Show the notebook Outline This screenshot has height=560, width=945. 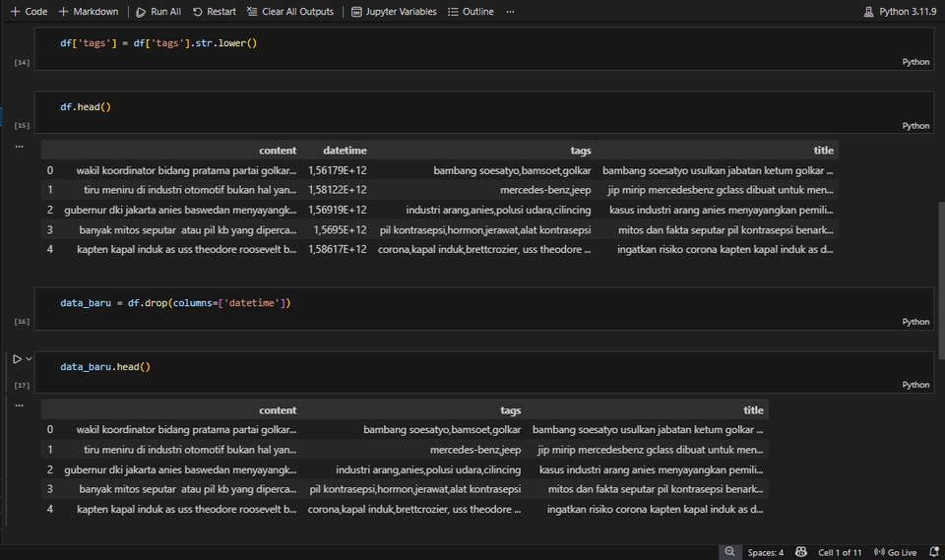pyautogui.click(x=471, y=12)
